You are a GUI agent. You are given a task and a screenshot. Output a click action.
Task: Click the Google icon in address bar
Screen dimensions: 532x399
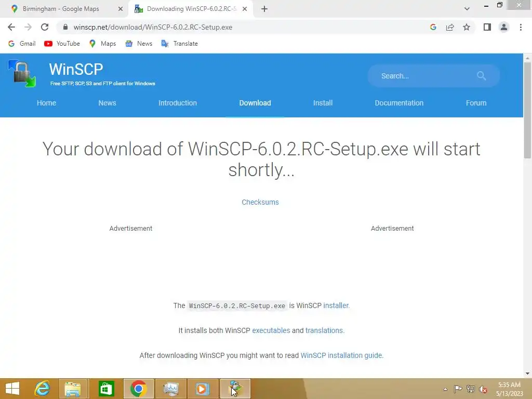pos(433,27)
